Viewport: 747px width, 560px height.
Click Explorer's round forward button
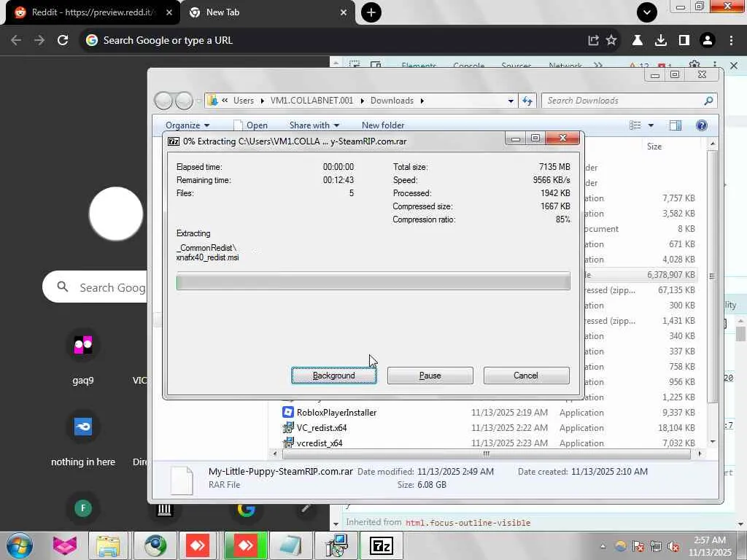pyautogui.click(x=184, y=101)
